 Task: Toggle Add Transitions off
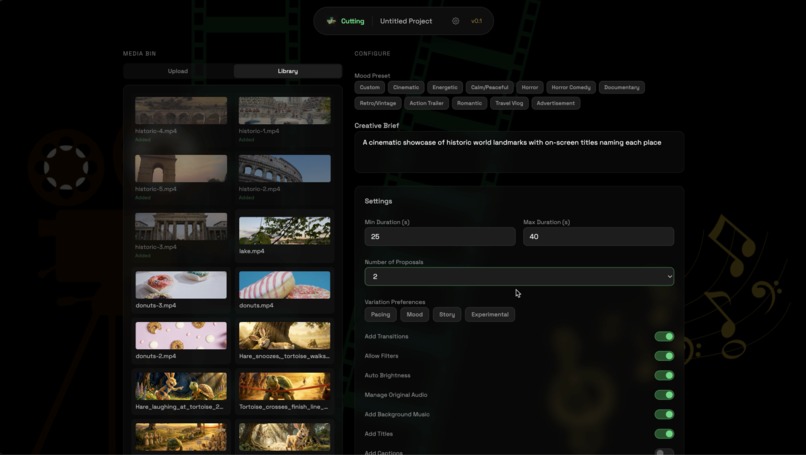click(x=664, y=337)
